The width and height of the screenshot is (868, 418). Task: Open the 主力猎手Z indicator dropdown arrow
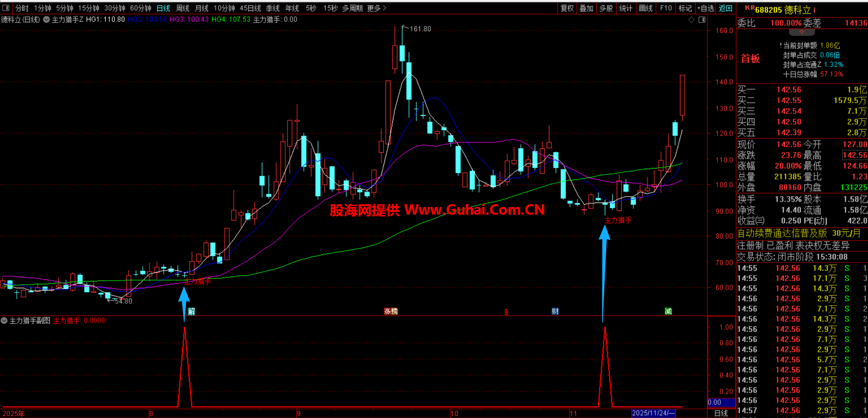point(46,19)
